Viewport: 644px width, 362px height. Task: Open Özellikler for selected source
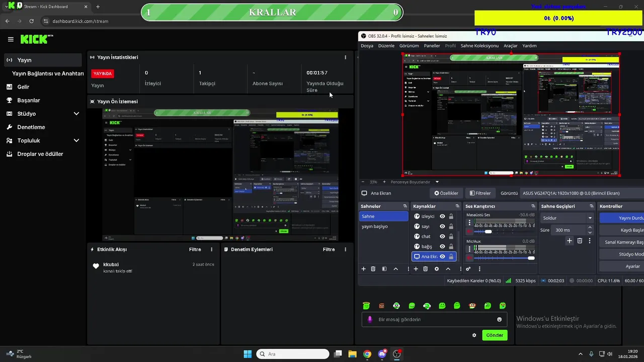(x=446, y=193)
